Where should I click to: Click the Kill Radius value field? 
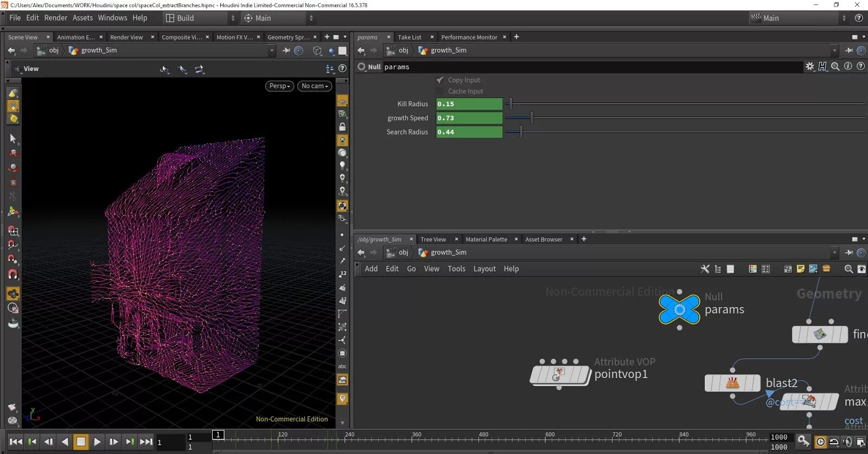click(x=469, y=104)
